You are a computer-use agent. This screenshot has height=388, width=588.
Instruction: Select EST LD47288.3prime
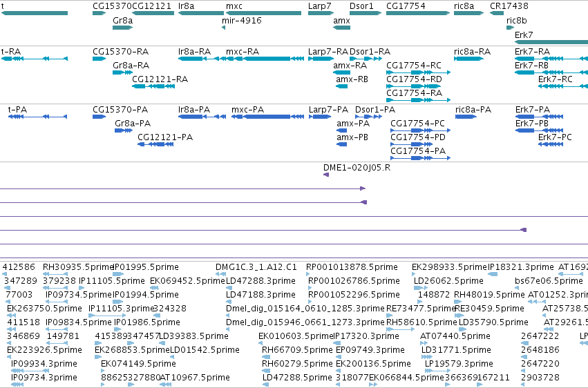click(x=228, y=288)
